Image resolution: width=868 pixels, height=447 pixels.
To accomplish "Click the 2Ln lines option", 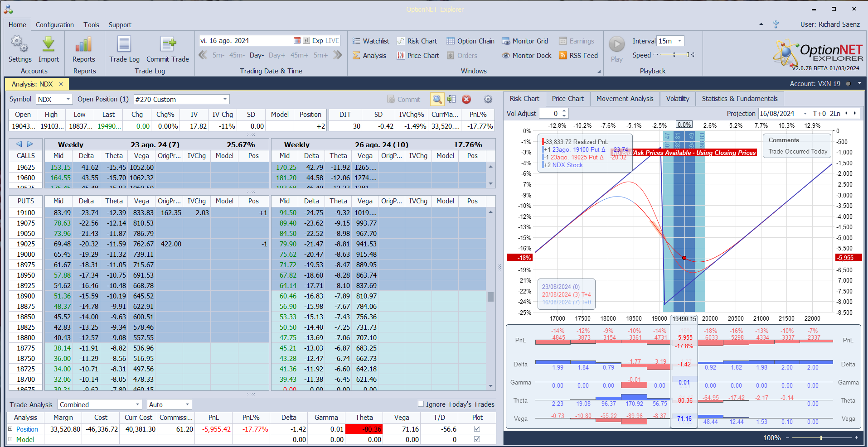I will (x=835, y=114).
